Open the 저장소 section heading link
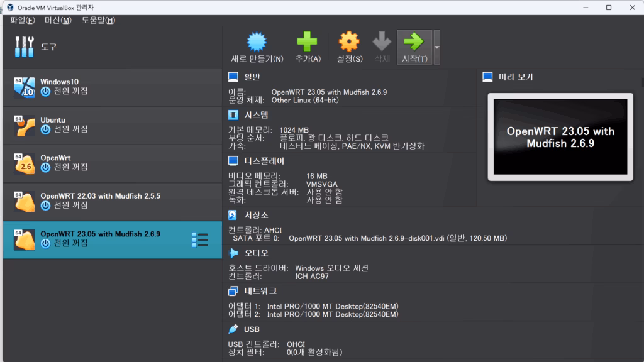This screenshot has height=362, width=644. click(x=257, y=215)
